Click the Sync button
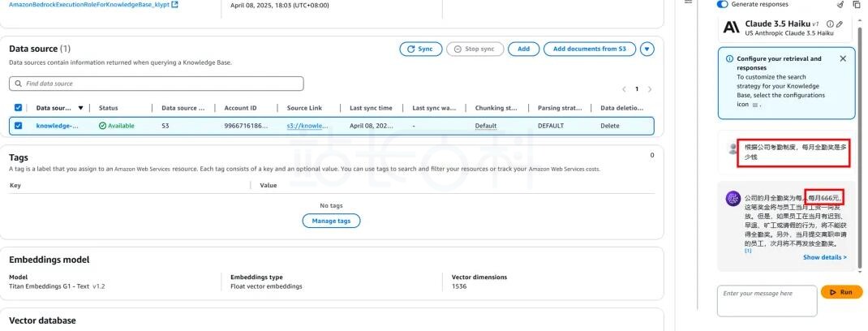Viewport: 868px width, 331px height. 420,49
